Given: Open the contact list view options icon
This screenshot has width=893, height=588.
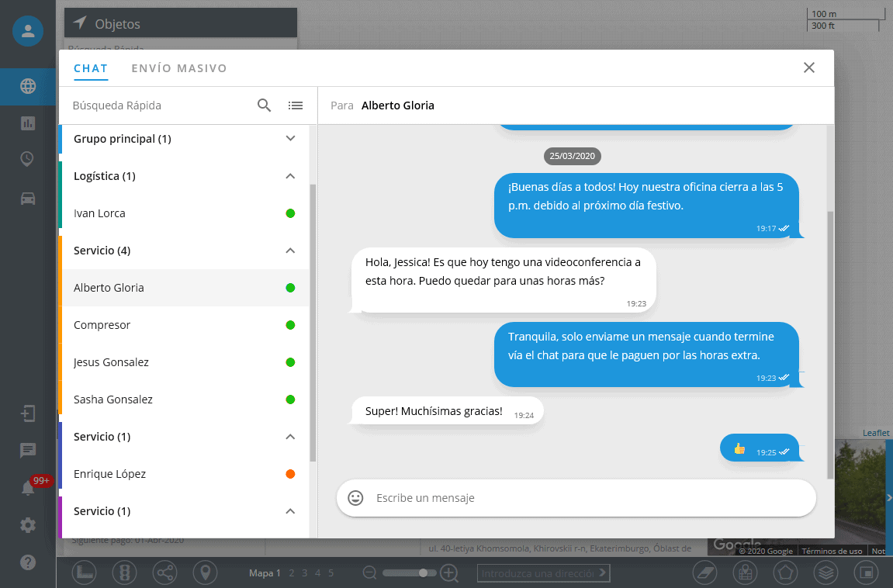Looking at the screenshot, I should point(295,105).
